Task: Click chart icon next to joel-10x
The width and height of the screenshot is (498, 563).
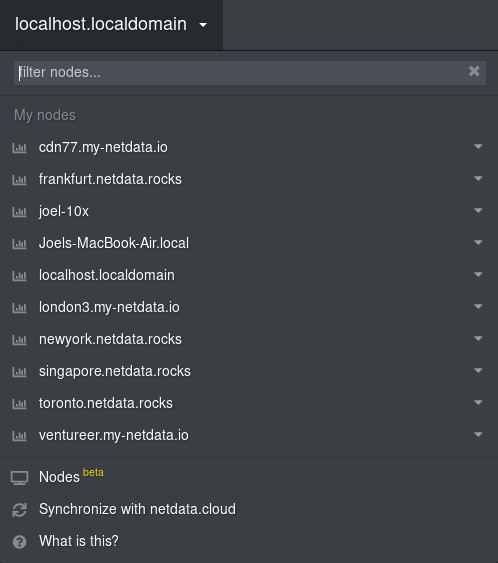Action: (x=19, y=211)
